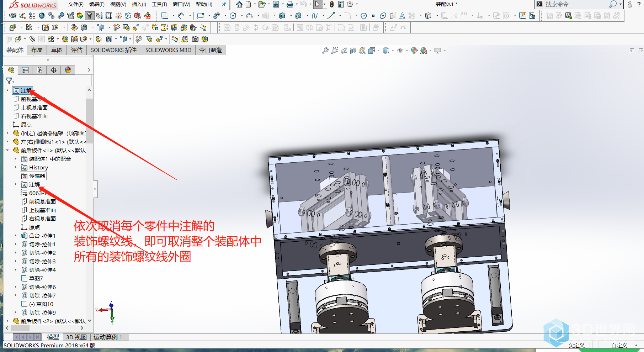Expand the 左(右)侧侧板1<1> component
Image resolution: width=644 pixels, height=352 pixels.
[7, 142]
